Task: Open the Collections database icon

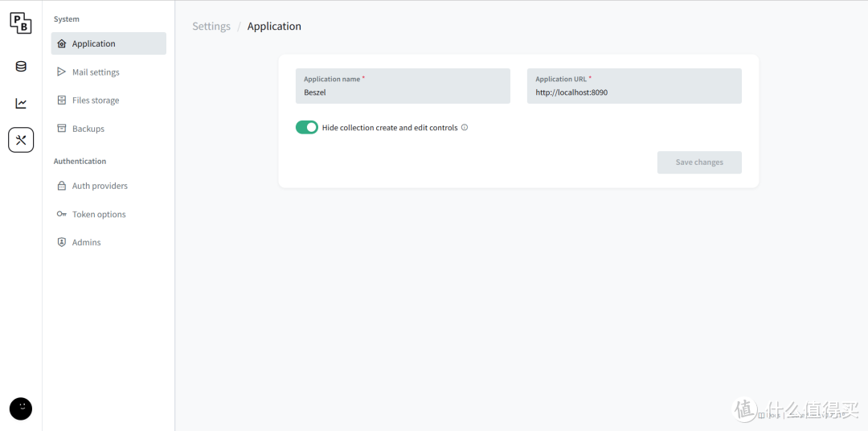Action: (x=21, y=67)
